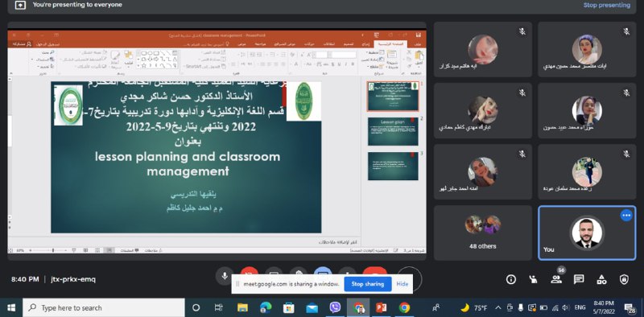Image resolution: width=644 pixels, height=317 pixels.
Task: Open the clock showing 8:40 PM 5/7/2022
Action: click(604, 307)
